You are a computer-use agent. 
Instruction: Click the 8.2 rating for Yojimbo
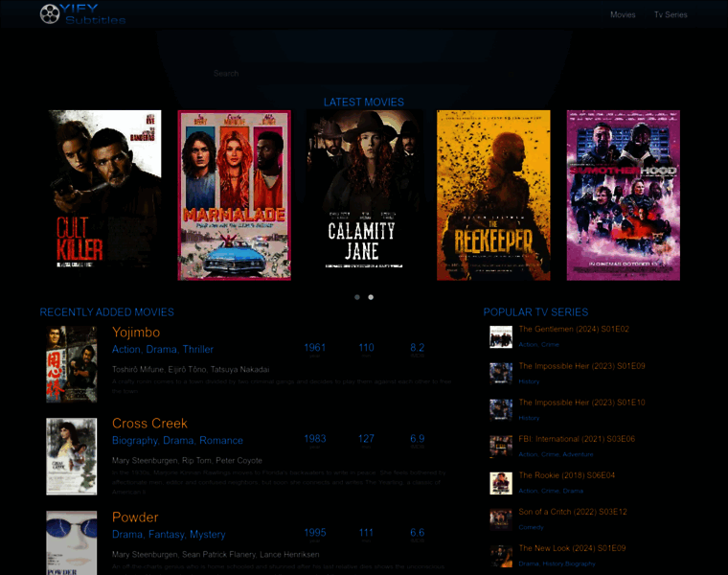(417, 348)
